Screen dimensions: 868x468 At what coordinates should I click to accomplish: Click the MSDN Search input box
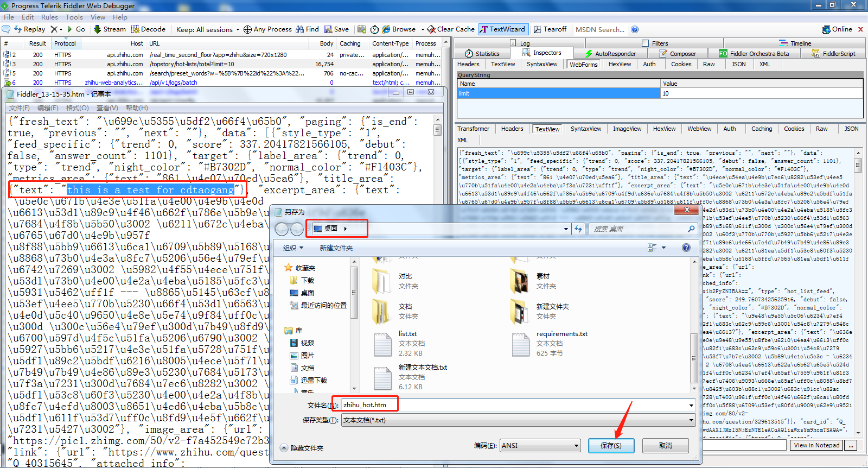601,29
